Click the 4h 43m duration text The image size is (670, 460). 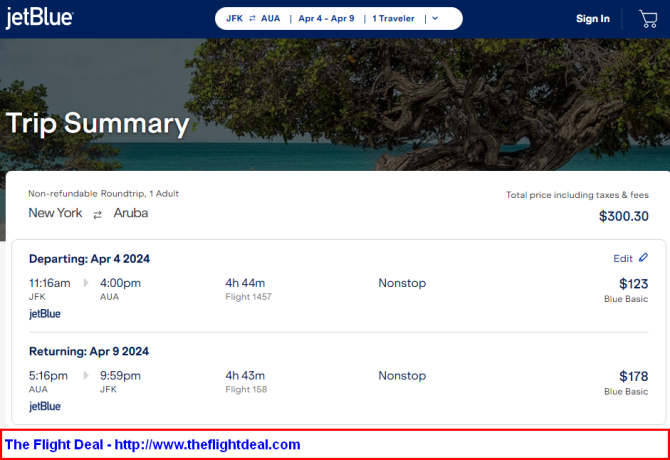pyautogui.click(x=245, y=375)
